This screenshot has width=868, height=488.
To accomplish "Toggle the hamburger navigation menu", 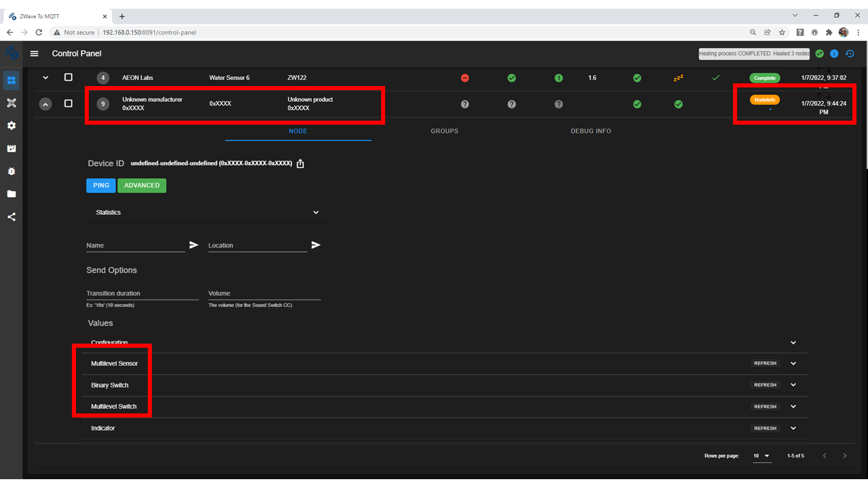I will (35, 54).
